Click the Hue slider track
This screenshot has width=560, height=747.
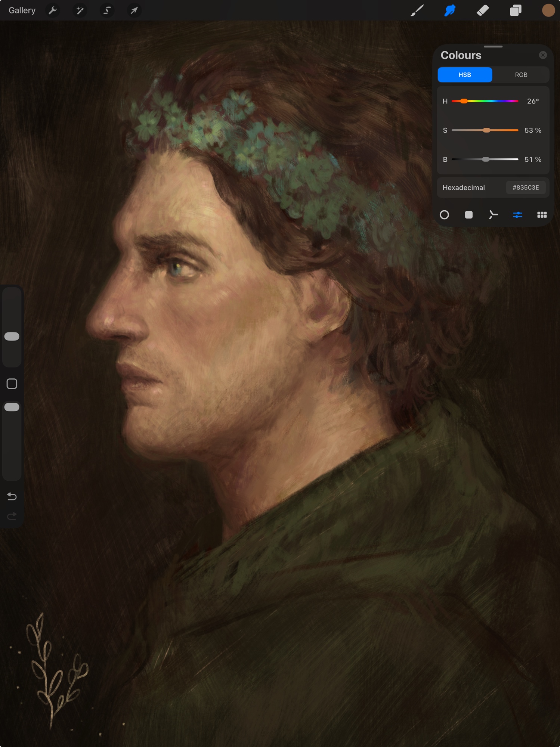(485, 101)
